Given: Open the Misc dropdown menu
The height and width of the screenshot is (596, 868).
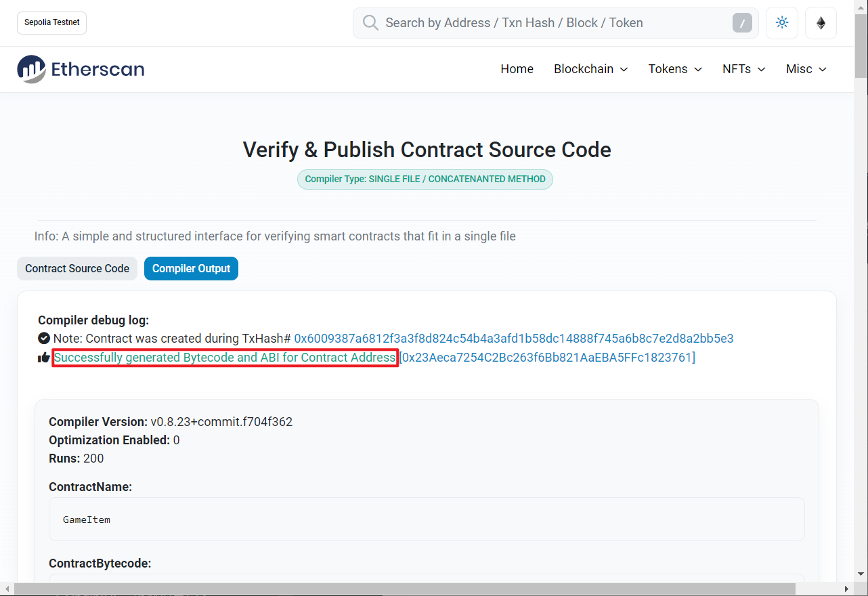Looking at the screenshot, I should [x=806, y=69].
